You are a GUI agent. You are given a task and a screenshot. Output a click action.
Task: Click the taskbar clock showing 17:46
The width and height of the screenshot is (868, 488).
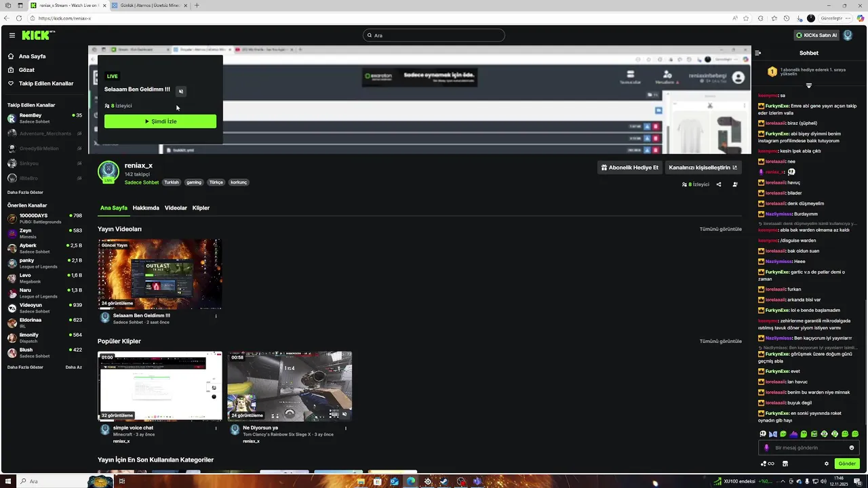(x=840, y=481)
